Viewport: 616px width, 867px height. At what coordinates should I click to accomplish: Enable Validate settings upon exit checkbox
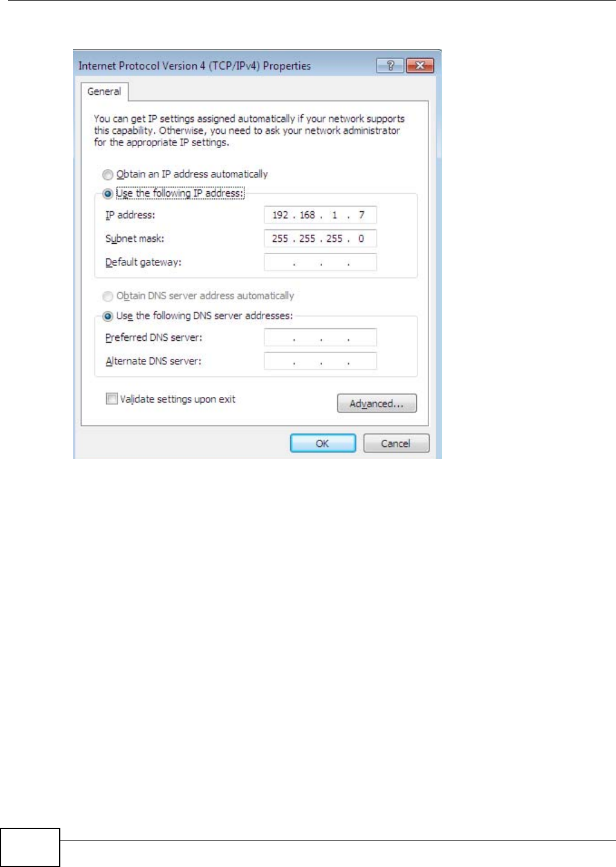(x=112, y=399)
